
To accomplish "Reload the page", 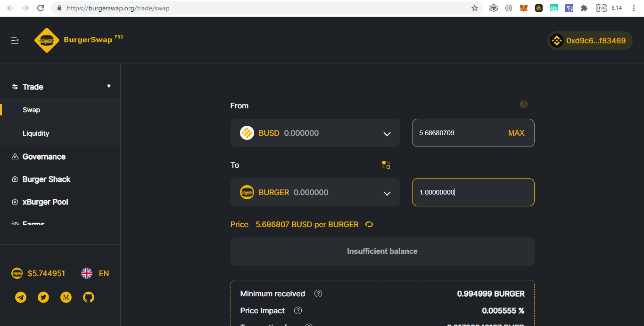I will coord(41,8).
